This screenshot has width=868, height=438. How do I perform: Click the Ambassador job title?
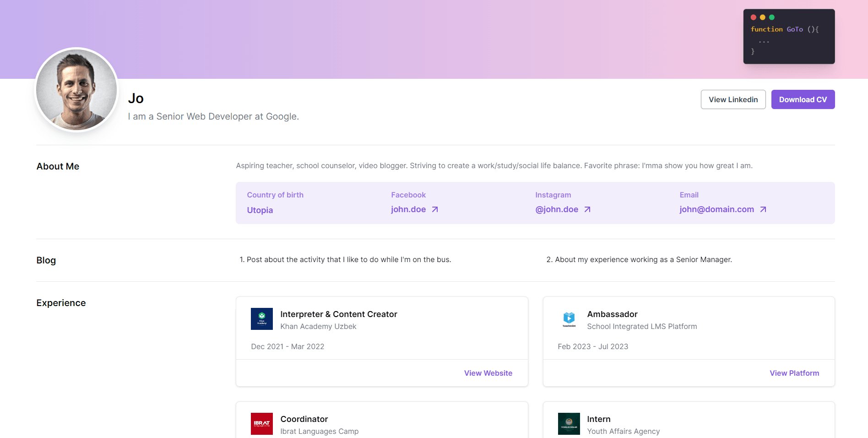[x=612, y=314]
